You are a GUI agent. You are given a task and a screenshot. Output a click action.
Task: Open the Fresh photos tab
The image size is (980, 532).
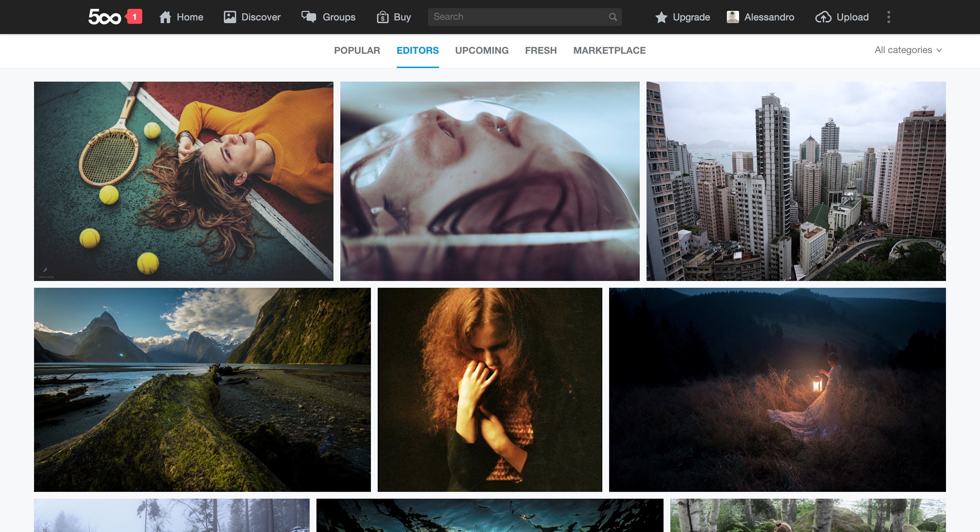(x=541, y=50)
